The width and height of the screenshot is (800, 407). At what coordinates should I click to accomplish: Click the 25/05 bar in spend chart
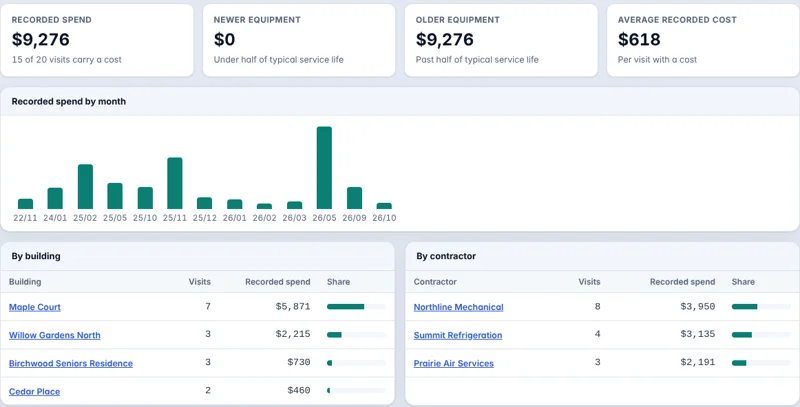tap(115, 196)
